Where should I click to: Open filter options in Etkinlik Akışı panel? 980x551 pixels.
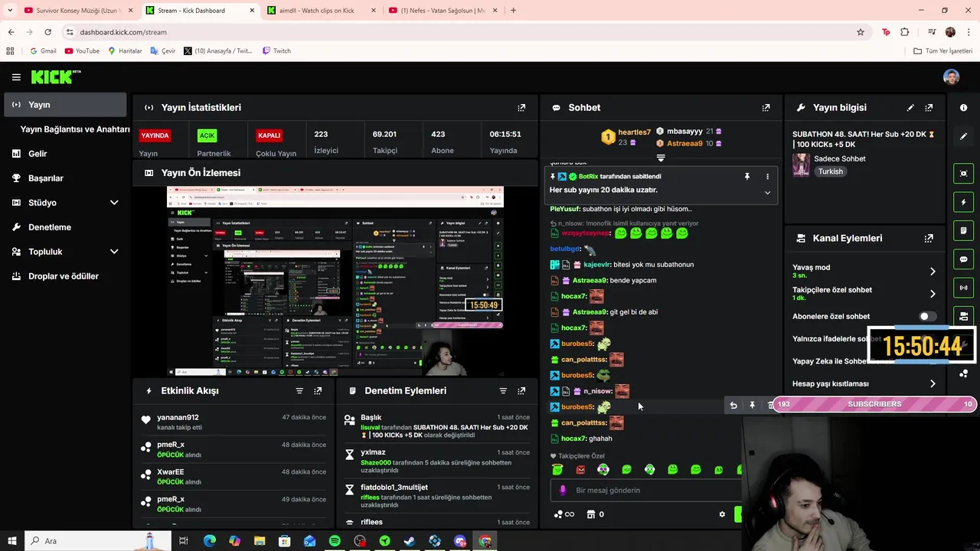pyautogui.click(x=299, y=391)
